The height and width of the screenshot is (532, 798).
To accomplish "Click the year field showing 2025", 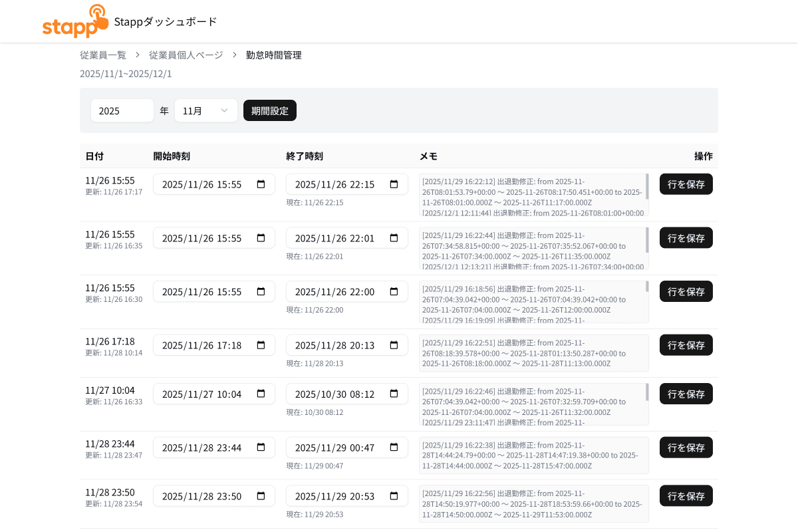I will [x=122, y=110].
